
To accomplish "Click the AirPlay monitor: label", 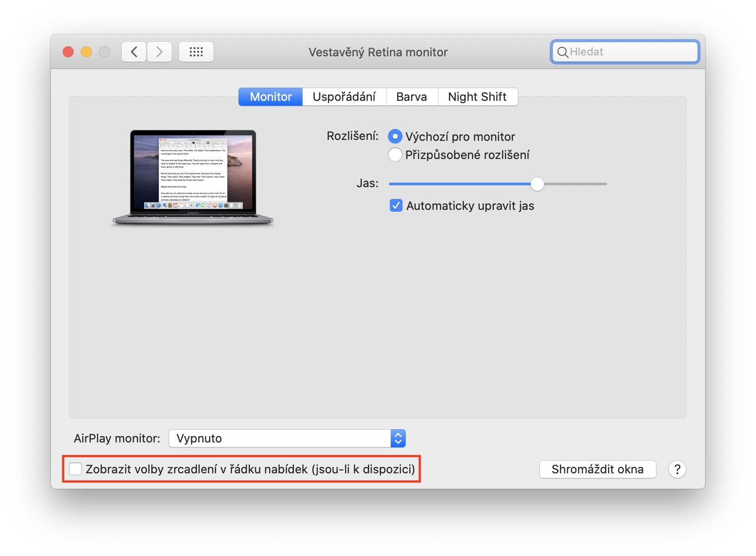I will 117,438.
